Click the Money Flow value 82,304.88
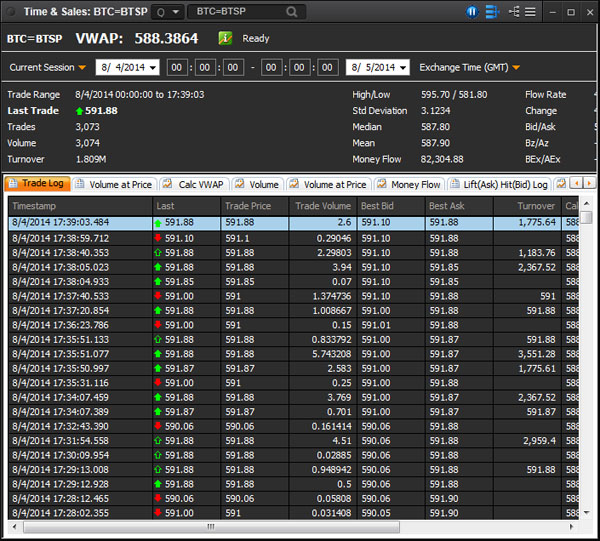Image resolution: width=600 pixels, height=541 pixels. click(x=442, y=159)
